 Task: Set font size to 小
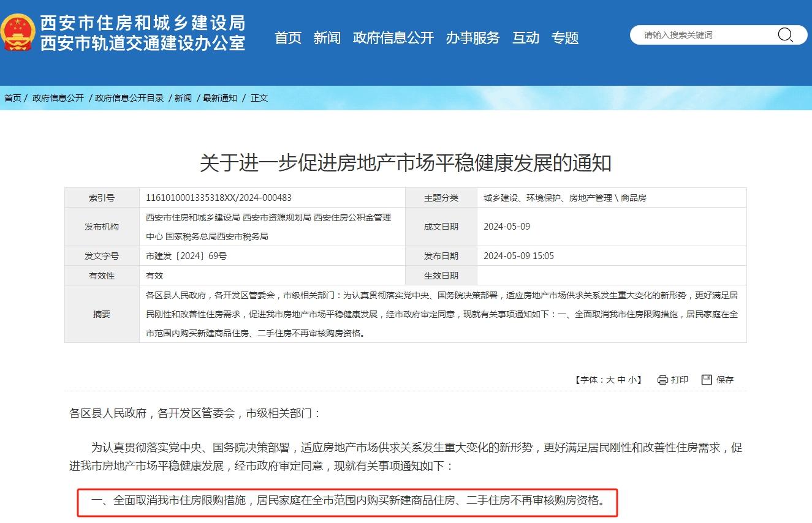coord(632,380)
